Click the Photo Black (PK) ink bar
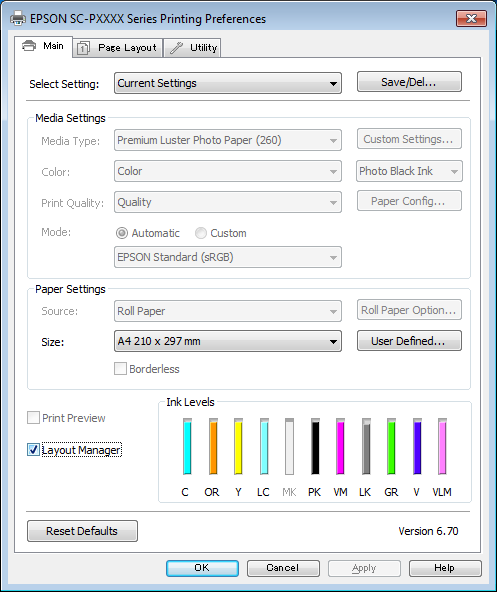Screen dimensions: 497x592 pyautogui.click(x=315, y=446)
